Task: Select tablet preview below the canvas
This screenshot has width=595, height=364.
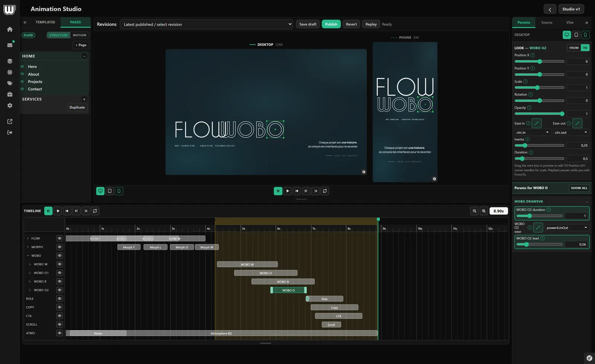Action: tap(110, 191)
